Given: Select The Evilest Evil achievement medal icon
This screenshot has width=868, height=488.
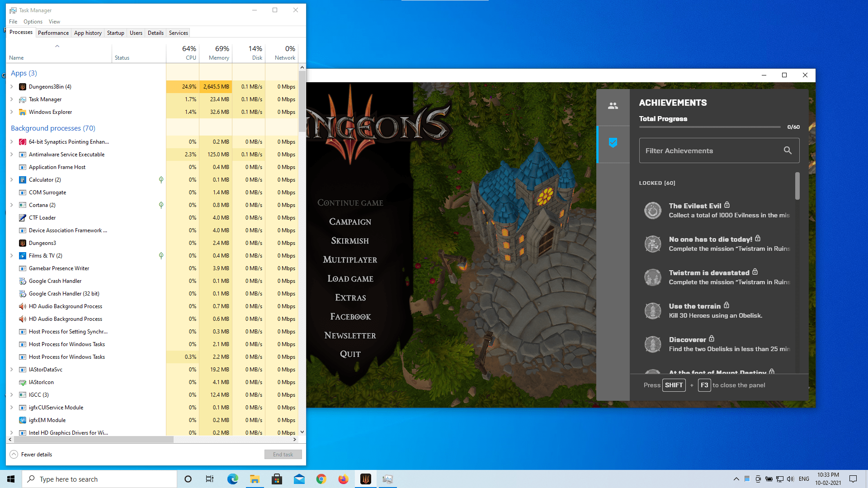Looking at the screenshot, I should [x=653, y=211].
